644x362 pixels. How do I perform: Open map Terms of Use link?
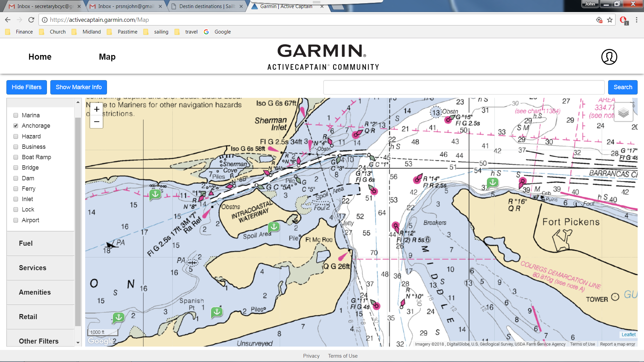point(583,344)
